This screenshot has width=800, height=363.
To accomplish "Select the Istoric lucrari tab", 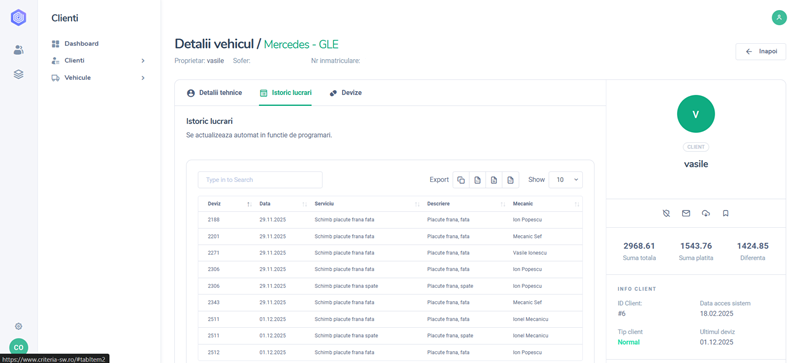I will coord(285,93).
